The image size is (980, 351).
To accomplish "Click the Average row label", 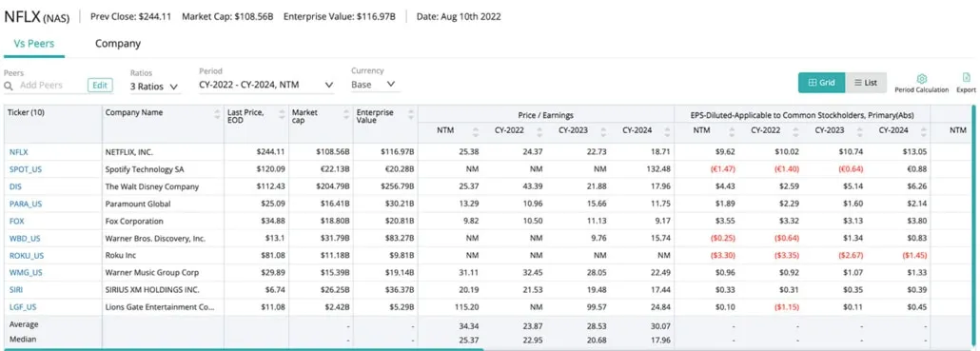I will pos(24,324).
